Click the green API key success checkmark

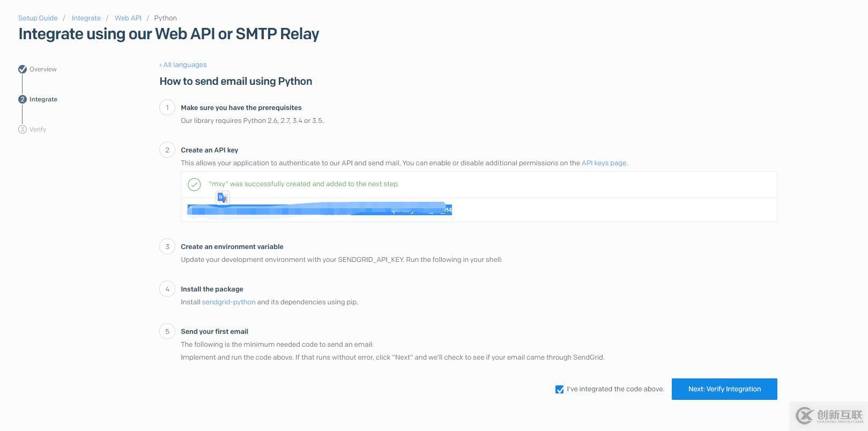[x=194, y=185]
